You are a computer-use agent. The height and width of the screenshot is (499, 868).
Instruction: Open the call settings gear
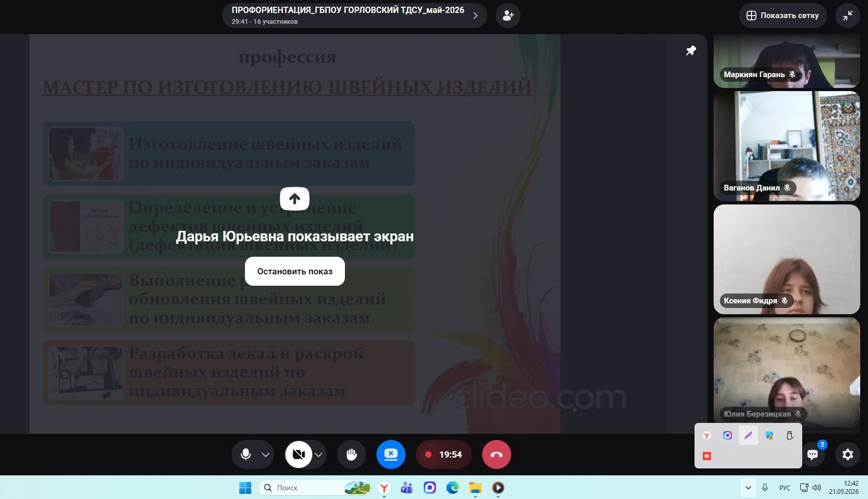pyautogui.click(x=848, y=454)
